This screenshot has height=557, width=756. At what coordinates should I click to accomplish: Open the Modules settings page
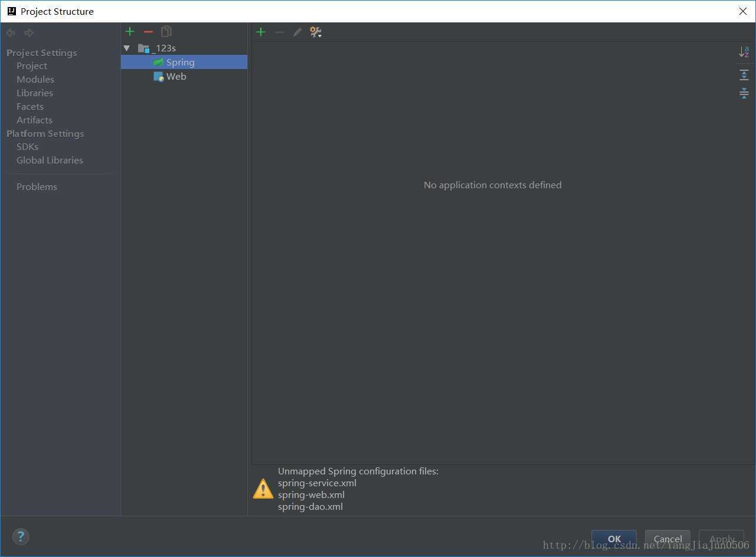coord(35,79)
